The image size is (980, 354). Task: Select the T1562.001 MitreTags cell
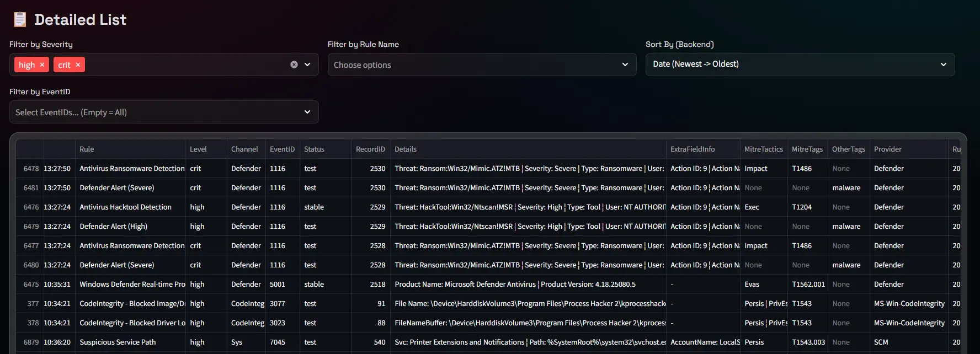coord(808,285)
